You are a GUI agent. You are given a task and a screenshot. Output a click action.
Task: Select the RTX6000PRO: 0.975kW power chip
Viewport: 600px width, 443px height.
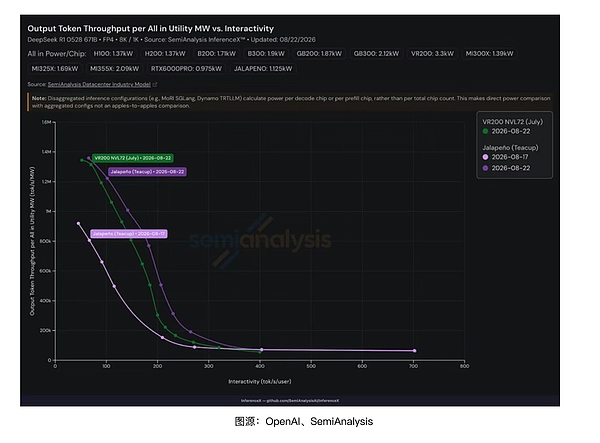point(186,69)
